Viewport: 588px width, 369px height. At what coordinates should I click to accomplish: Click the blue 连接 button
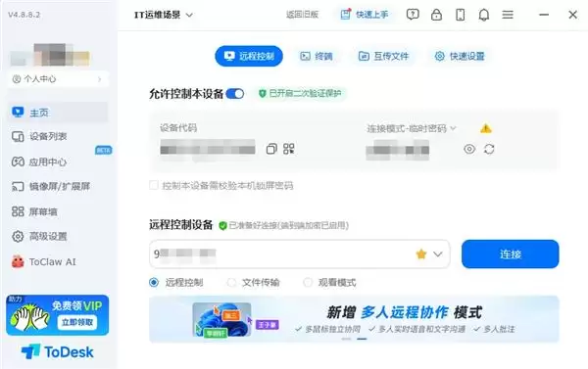[510, 254]
